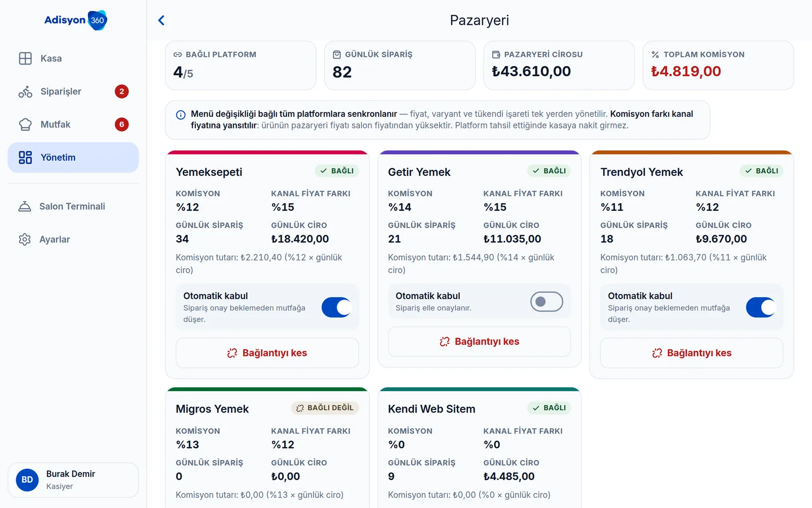This screenshot has width=812, height=508.
Task: Click the red 2 badge on Siparişler
Action: click(x=122, y=91)
